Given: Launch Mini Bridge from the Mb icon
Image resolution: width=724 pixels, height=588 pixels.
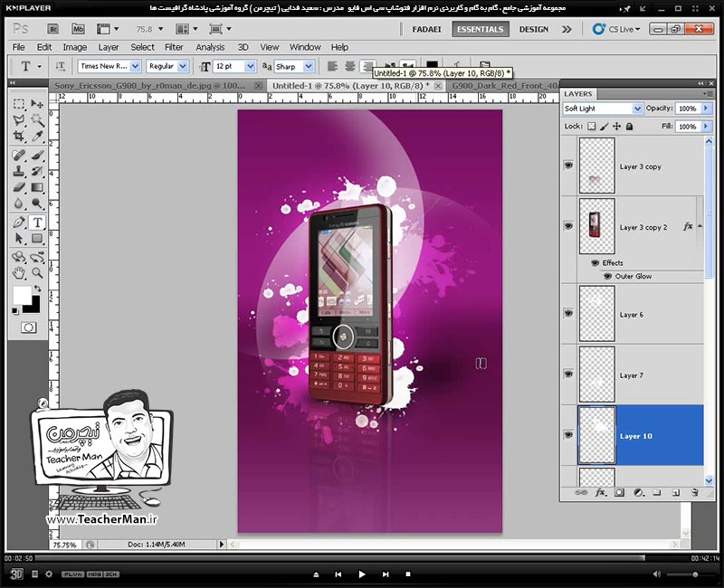Looking at the screenshot, I should 78,29.
